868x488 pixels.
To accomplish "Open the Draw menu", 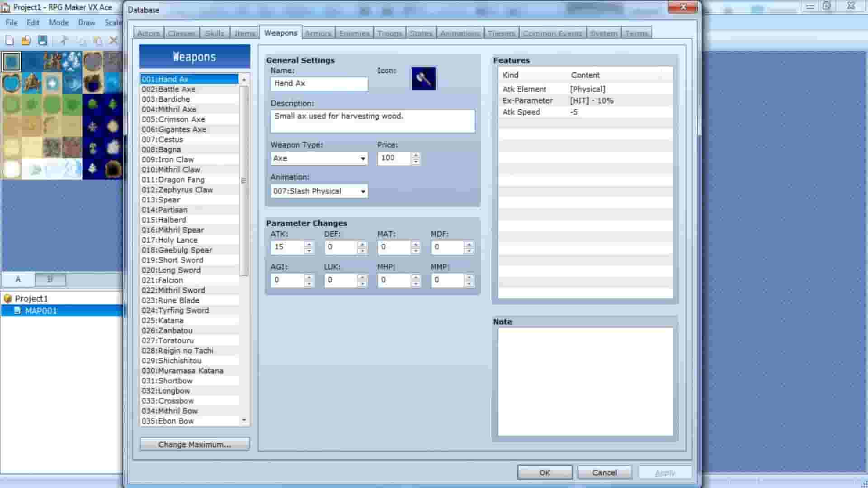I will (86, 23).
